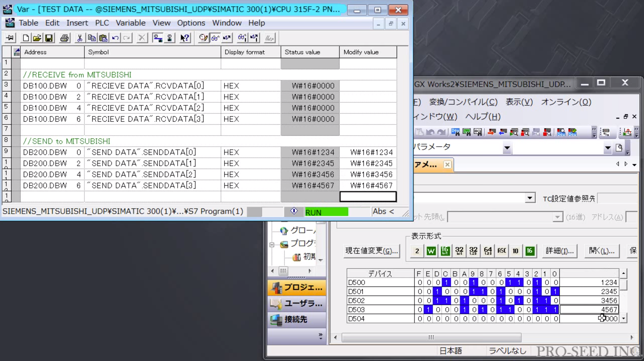Open the オンライン(O) menu in GX Works2
644x361 pixels.
[x=566, y=102]
